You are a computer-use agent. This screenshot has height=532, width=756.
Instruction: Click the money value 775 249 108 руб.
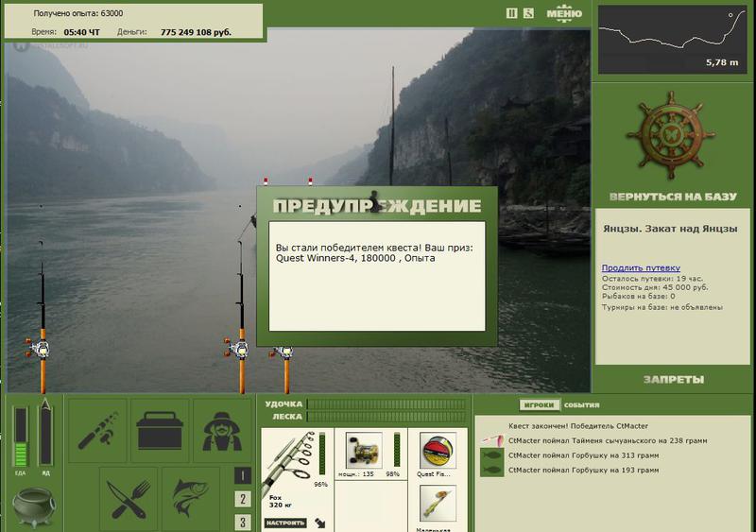click(196, 32)
